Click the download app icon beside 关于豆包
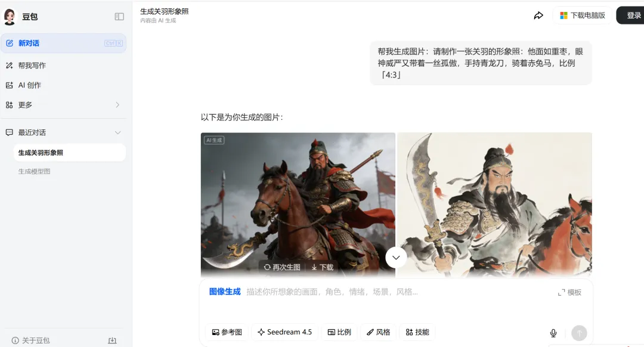 112,340
